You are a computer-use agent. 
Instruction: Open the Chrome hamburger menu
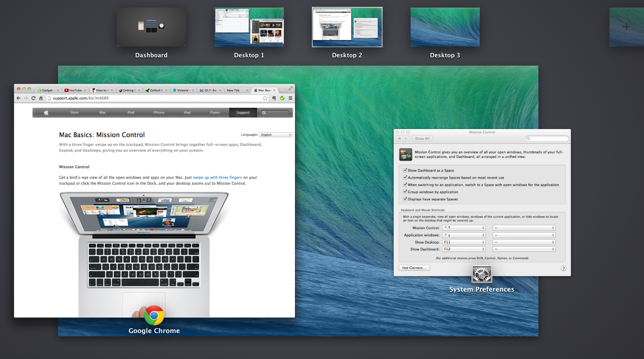point(290,98)
